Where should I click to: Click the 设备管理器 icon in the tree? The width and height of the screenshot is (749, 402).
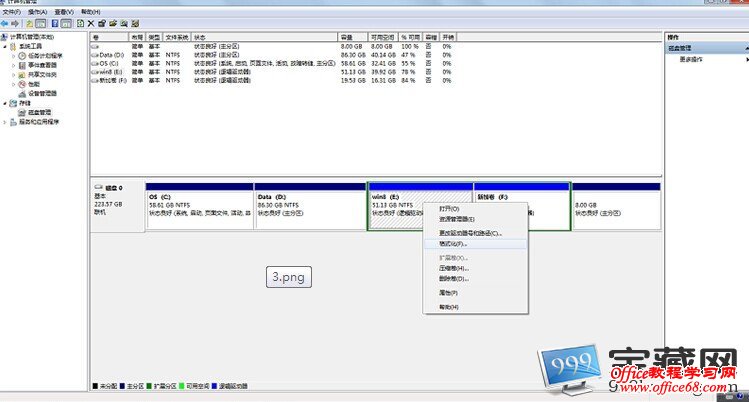coord(22,94)
